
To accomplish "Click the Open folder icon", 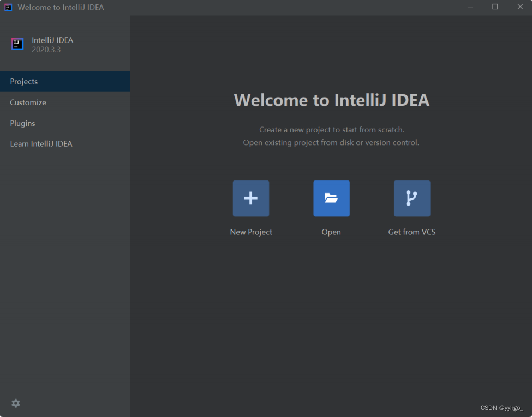I will [x=331, y=198].
